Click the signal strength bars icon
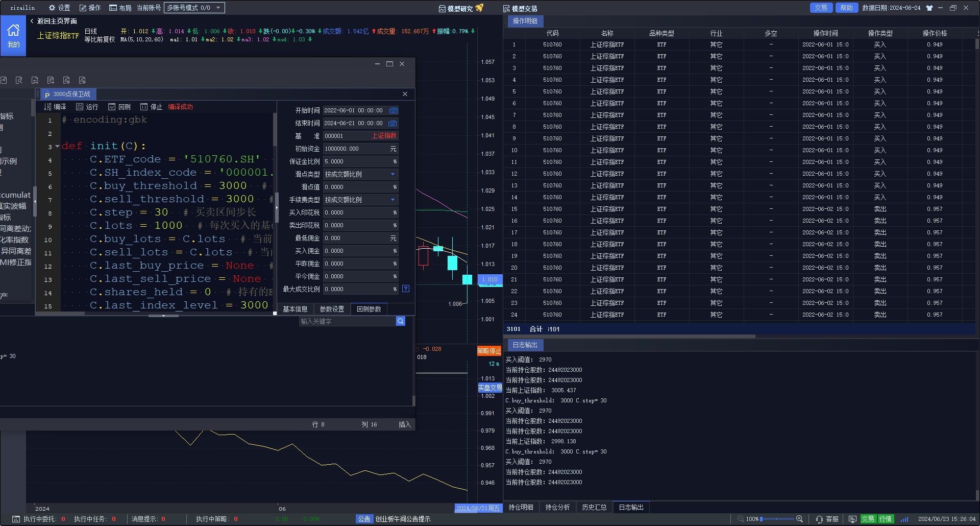Screen dimensions: 980x526 904,519
